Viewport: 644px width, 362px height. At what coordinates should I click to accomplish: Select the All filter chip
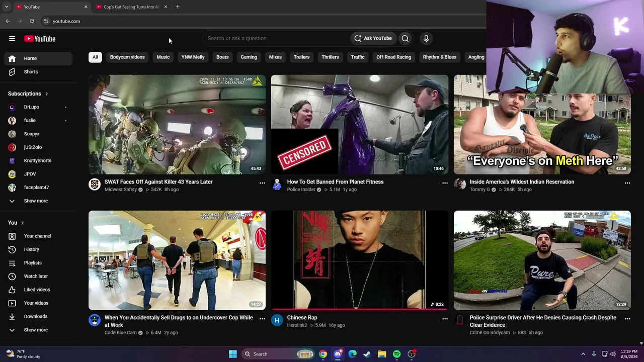[x=95, y=57]
